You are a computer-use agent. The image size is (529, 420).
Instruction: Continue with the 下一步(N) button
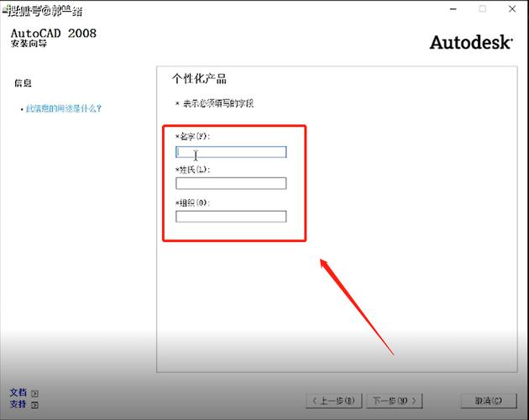394,401
